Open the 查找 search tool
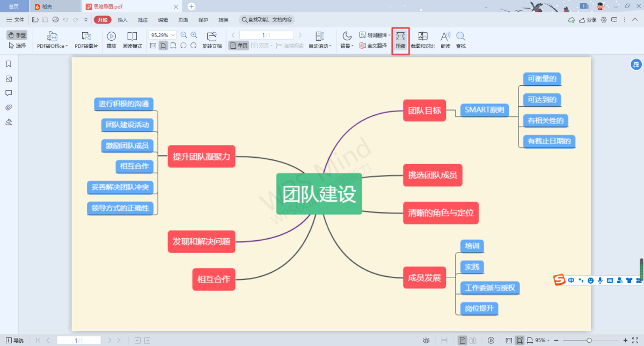The width and height of the screenshot is (644, 346). (x=460, y=40)
